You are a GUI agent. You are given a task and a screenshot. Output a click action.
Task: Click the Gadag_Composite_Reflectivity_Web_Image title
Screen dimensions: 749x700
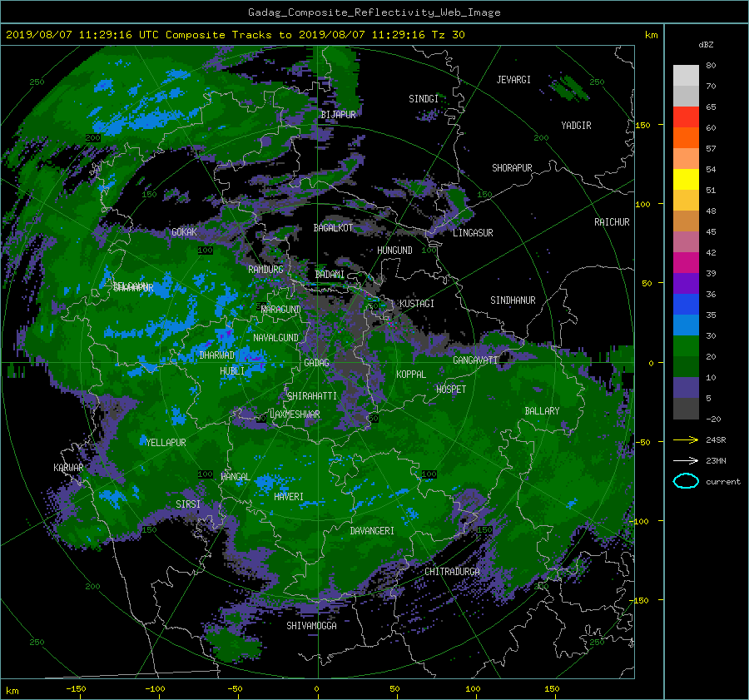[374, 12]
